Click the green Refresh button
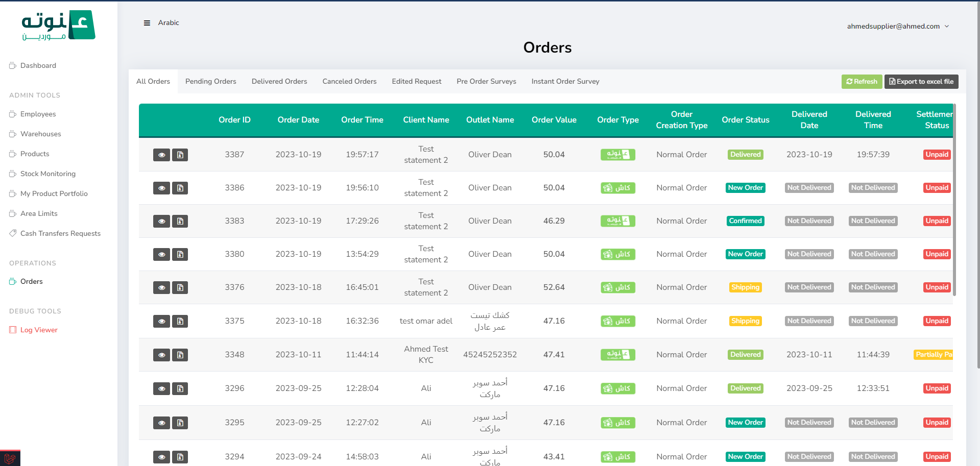This screenshot has width=980, height=466. [862, 82]
